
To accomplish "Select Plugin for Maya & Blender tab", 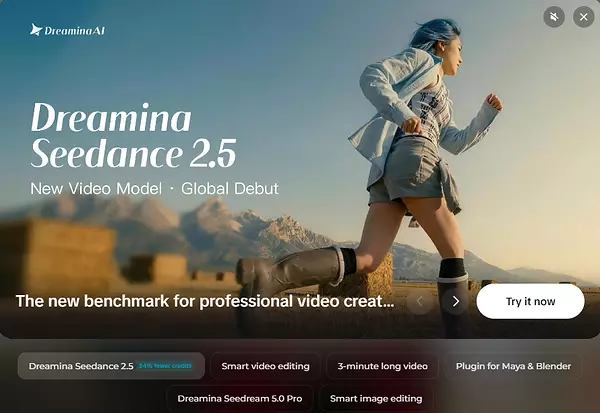I will [x=513, y=366].
